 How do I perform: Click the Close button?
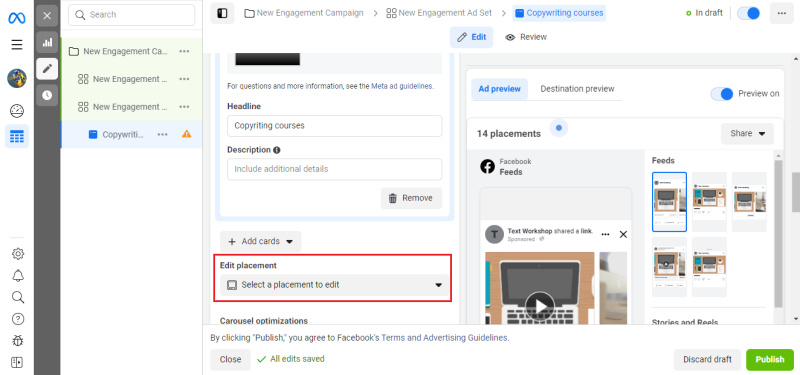point(230,359)
